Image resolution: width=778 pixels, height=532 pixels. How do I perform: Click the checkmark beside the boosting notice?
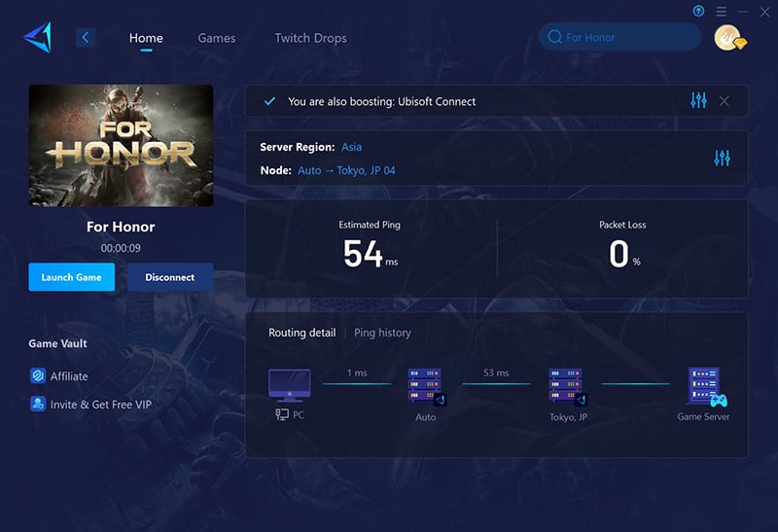click(x=269, y=101)
